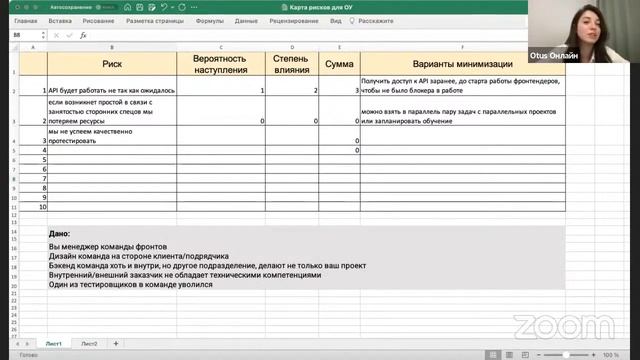Click the Сумма header cell
Viewport: 640px width, 360px height.
coord(339,64)
